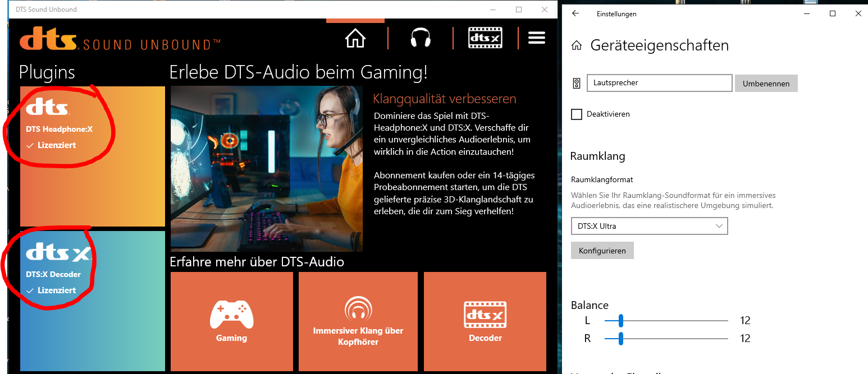Open the DTS Headphone:X plugin tile

tap(93, 156)
